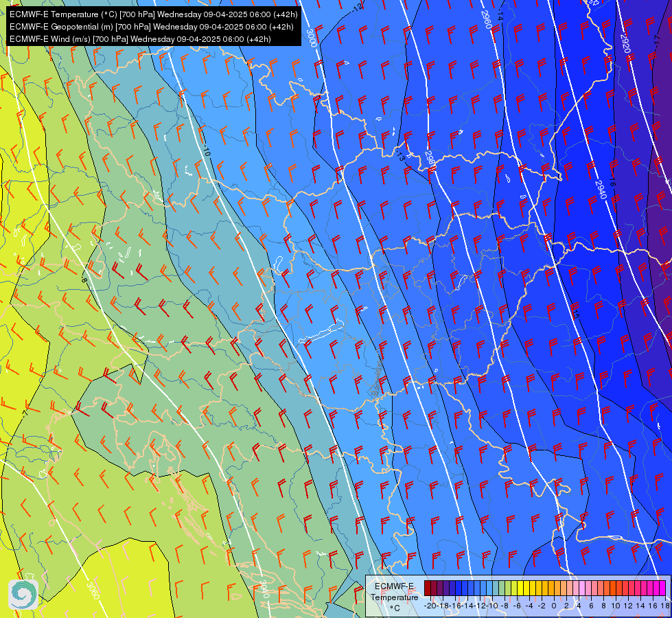Click the '-4' tick label on the colorbar
The image size is (672, 618).
tap(529, 606)
